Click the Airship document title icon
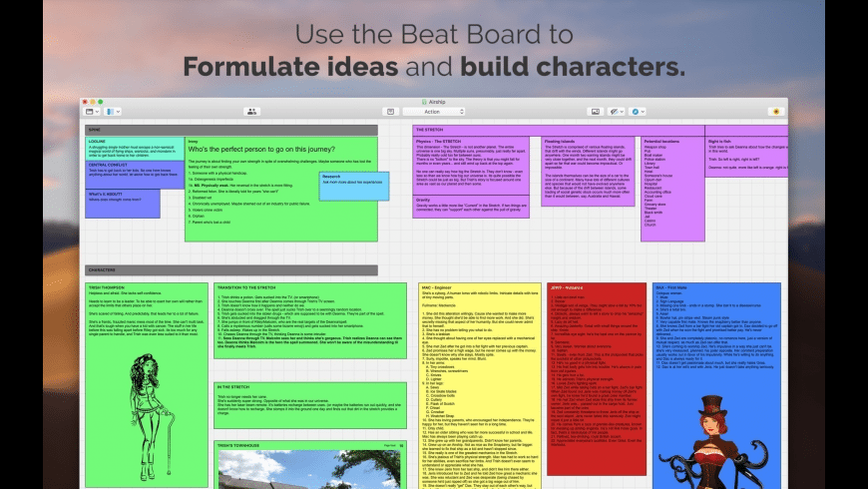 click(x=425, y=102)
